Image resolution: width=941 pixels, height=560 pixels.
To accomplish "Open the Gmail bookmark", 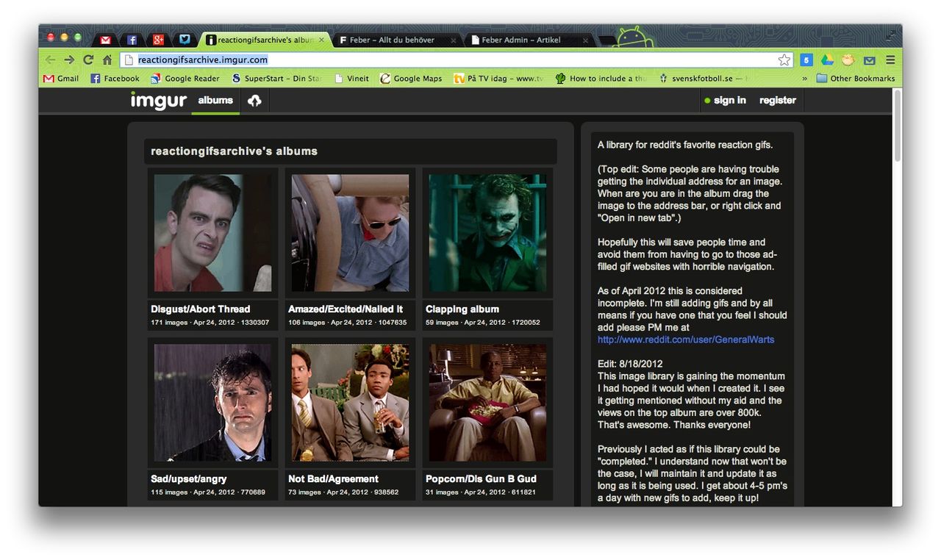I will [x=61, y=79].
